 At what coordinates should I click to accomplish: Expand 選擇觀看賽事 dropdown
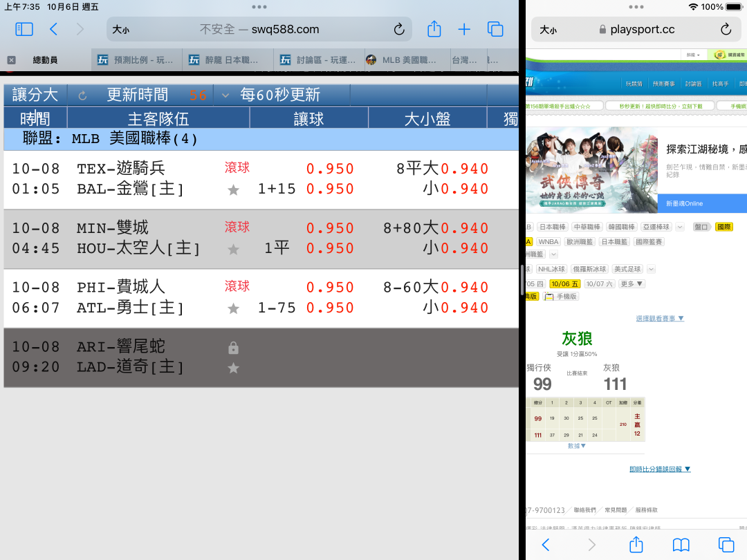(660, 319)
